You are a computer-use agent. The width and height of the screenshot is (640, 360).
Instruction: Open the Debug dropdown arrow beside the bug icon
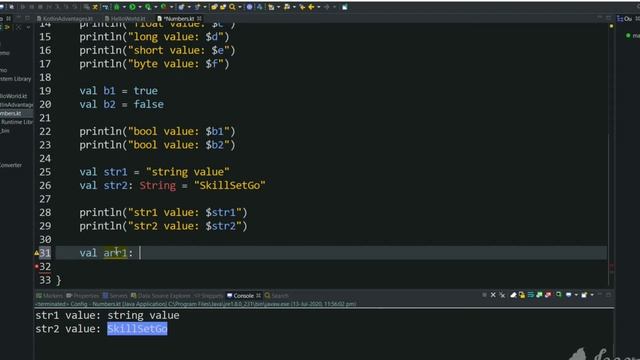(x=124, y=7)
